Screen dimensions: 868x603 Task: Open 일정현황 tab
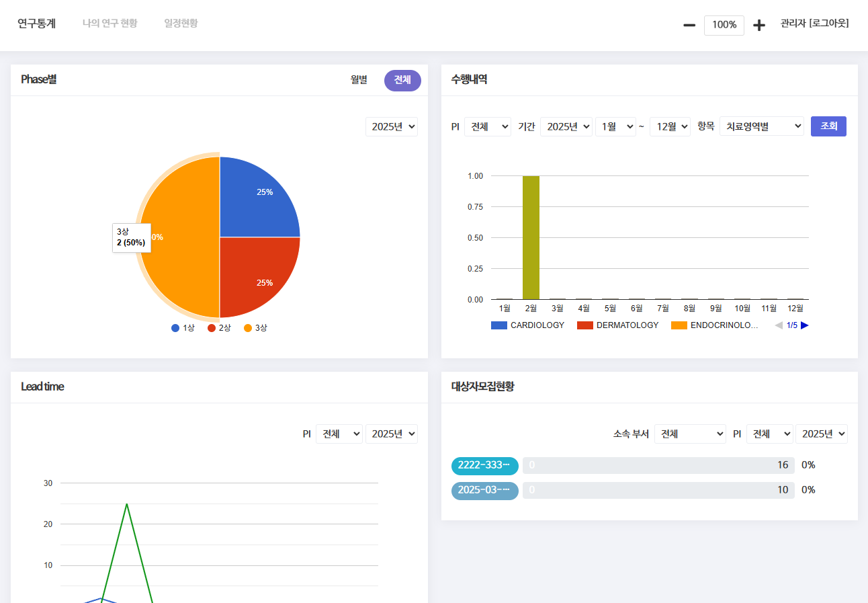click(181, 24)
